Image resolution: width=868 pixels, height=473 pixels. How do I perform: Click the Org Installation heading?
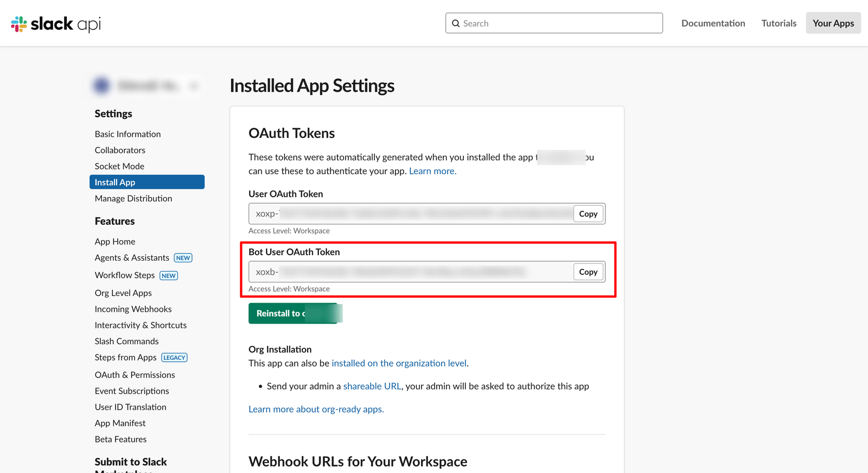(x=280, y=350)
